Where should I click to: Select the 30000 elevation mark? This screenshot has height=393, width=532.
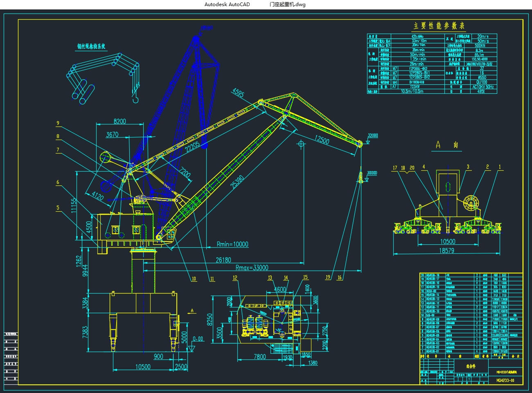point(372,173)
